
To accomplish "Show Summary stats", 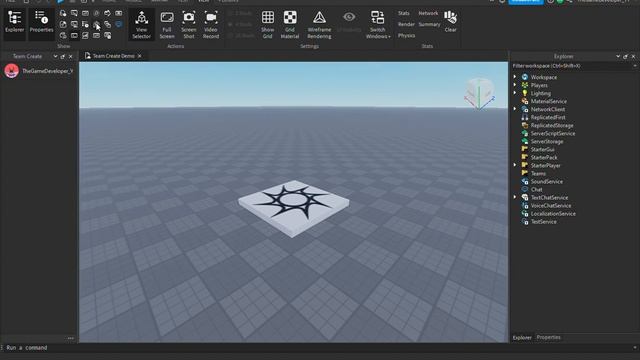I will tap(429, 24).
